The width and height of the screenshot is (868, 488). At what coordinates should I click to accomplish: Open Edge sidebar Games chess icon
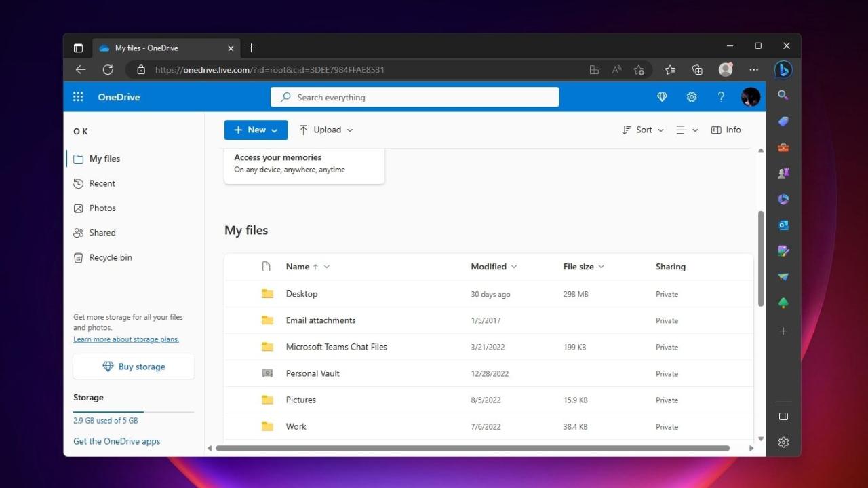click(783, 173)
